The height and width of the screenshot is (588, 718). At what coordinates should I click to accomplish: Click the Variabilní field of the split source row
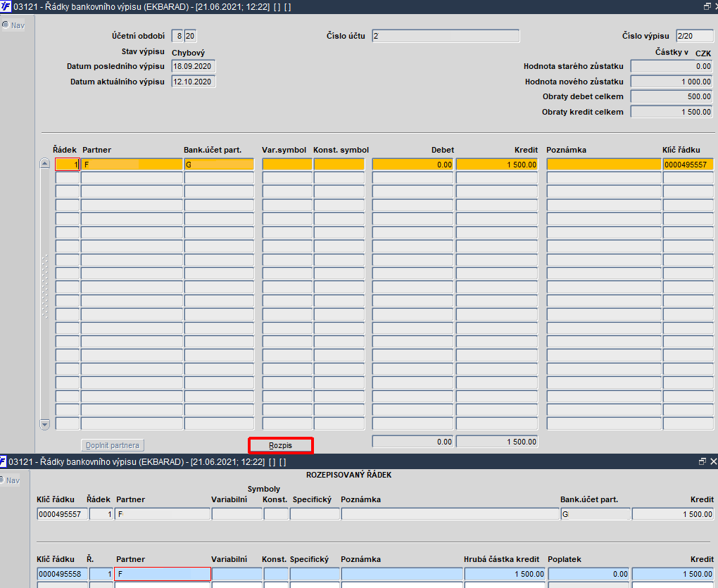point(237,514)
